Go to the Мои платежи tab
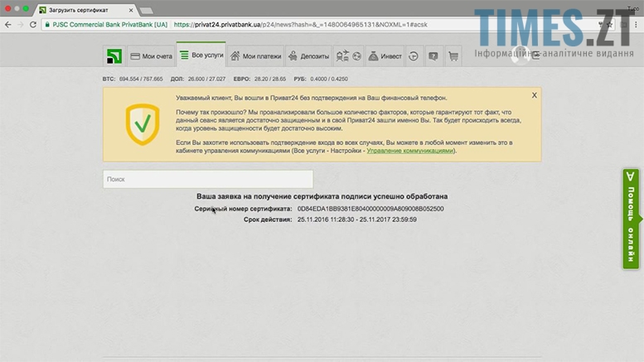 click(255, 56)
